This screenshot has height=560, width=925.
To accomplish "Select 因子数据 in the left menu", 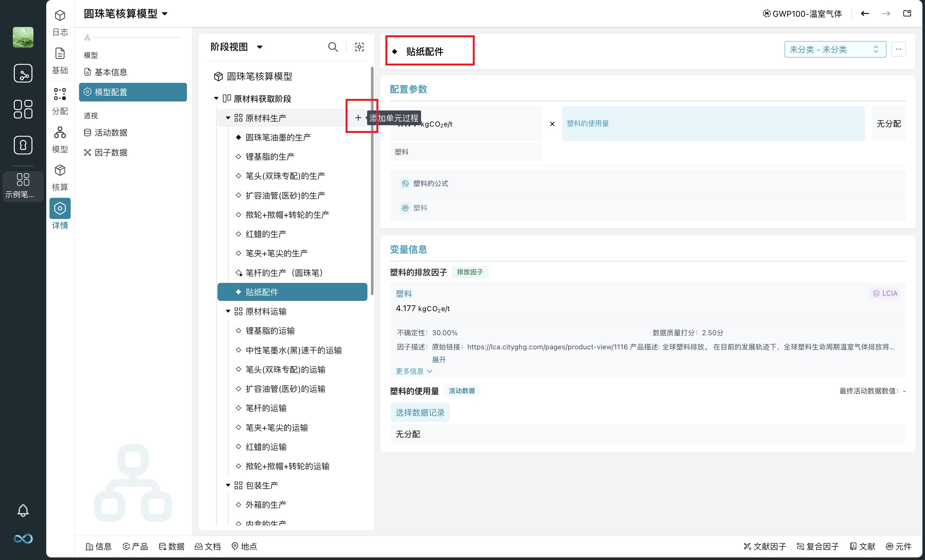I will 110,153.
